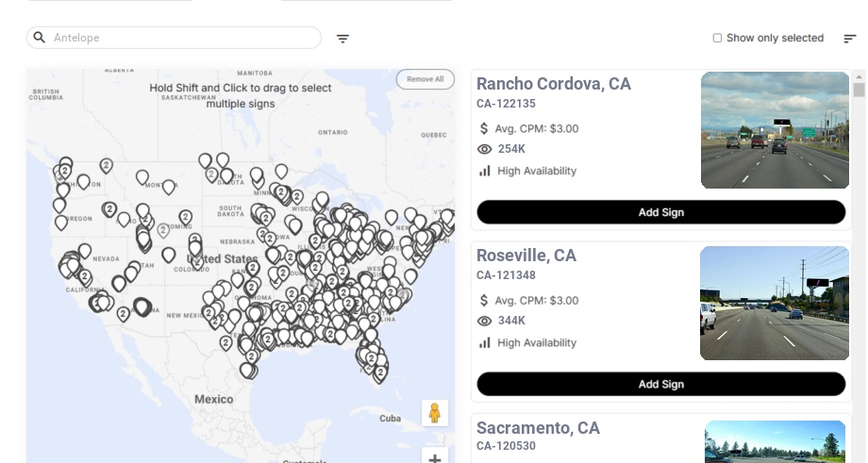868x463 pixels.
Task: Open the Rancho Cordova highway photo
Action: [775, 130]
